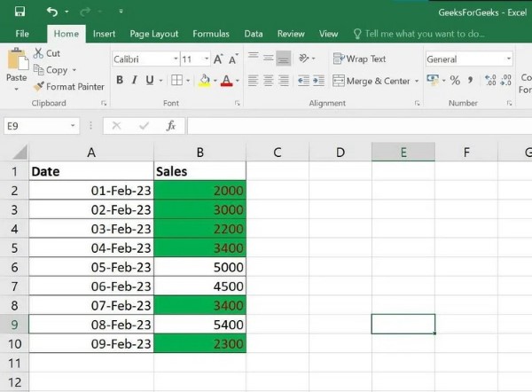Open the File menu
532x392 pixels.
(x=22, y=34)
